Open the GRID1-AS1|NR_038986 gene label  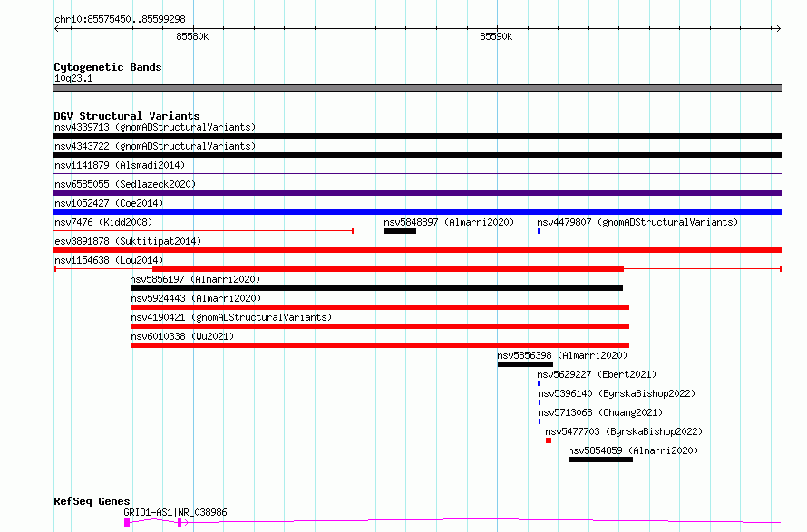coord(175,512)
